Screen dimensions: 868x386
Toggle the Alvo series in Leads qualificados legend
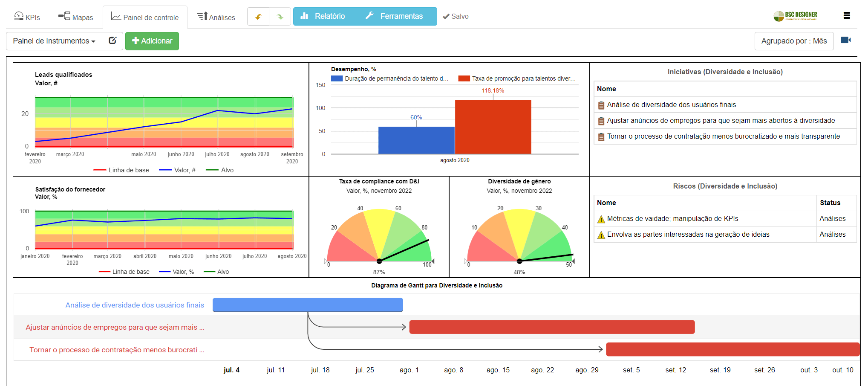(220, 170)
